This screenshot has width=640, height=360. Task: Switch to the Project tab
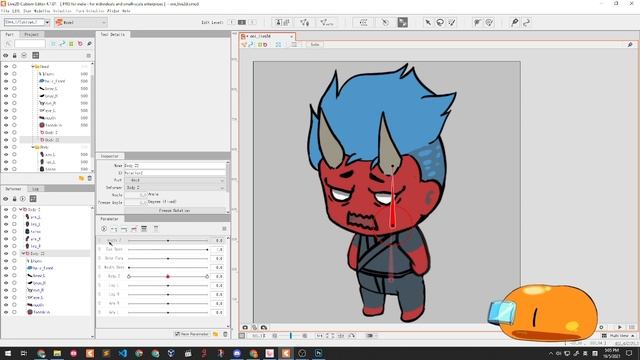[31, 35]
